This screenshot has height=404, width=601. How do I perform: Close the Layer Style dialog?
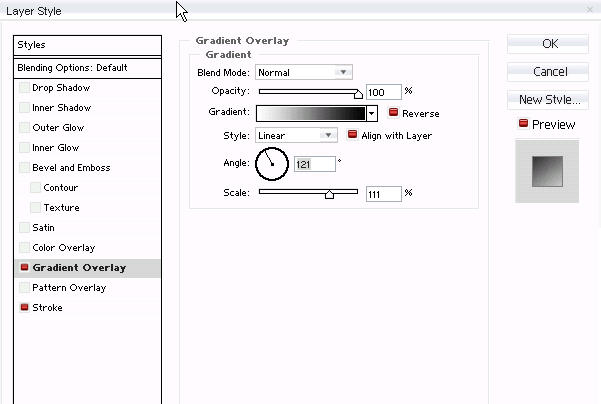pyautogui.click(x=590, y=10)
